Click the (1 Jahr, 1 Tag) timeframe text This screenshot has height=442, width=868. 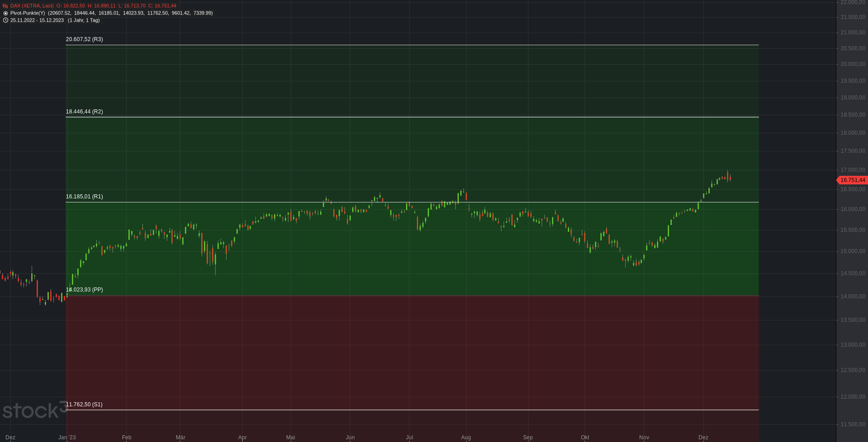click(x=84, y=20)
